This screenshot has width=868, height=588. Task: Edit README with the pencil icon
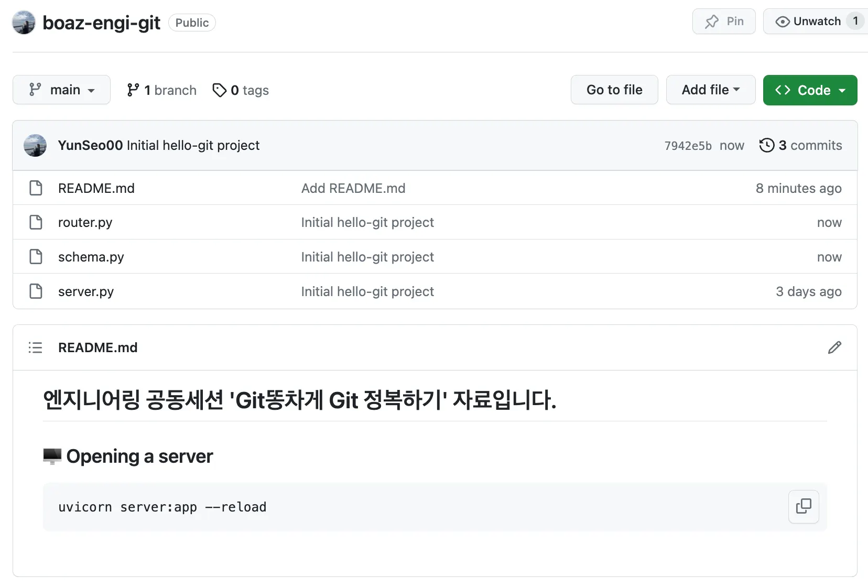834,347
